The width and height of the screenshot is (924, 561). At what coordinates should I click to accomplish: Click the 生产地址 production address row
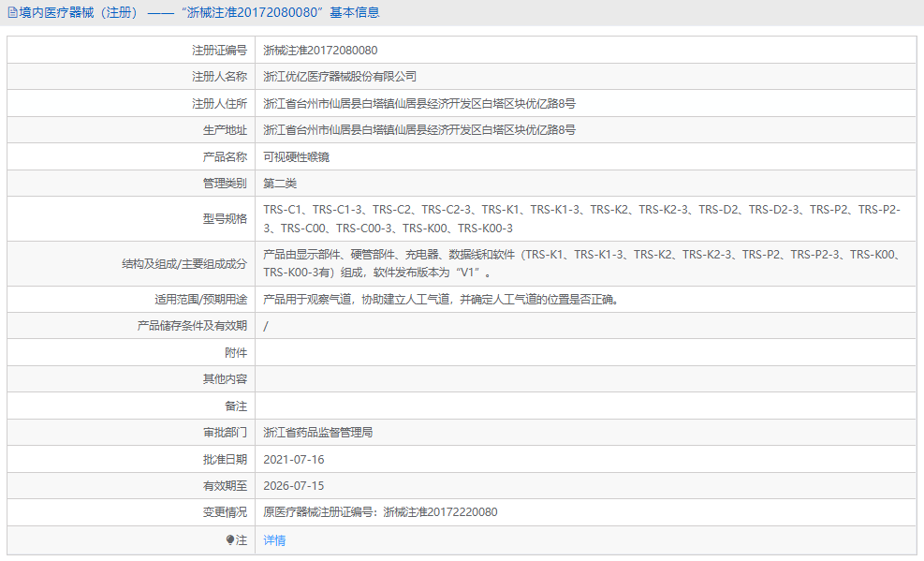416,129
